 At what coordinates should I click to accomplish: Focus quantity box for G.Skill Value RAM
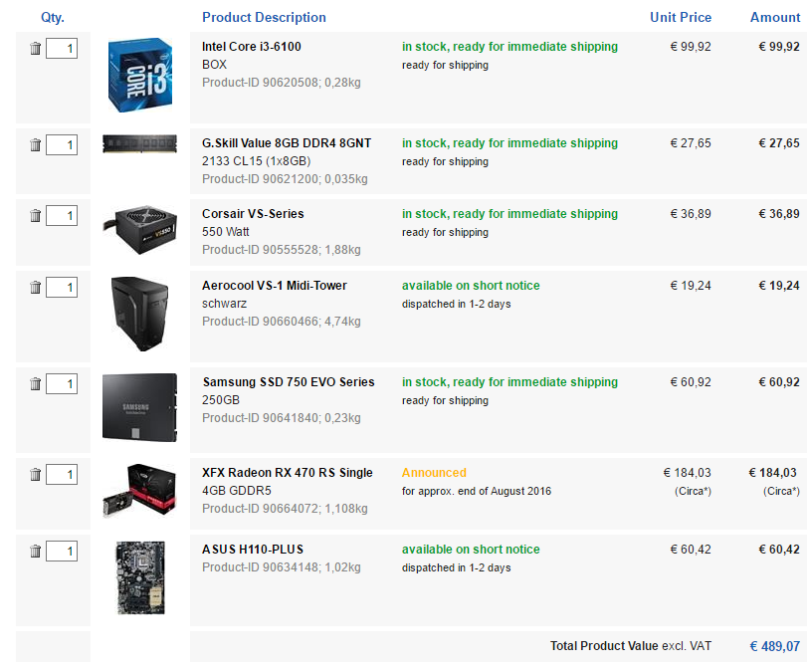(x=62, y=144)
